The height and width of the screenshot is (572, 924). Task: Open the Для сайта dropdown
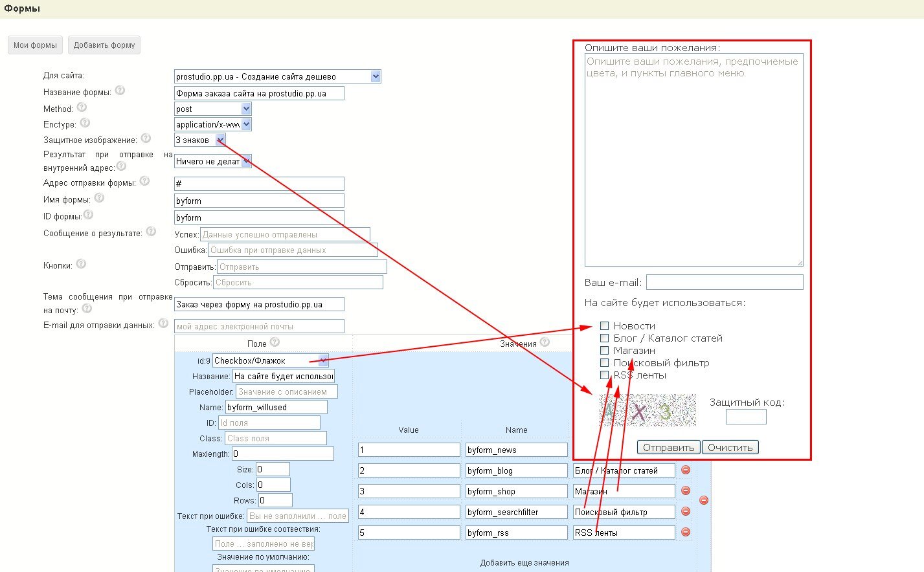[x=376, y=76]
